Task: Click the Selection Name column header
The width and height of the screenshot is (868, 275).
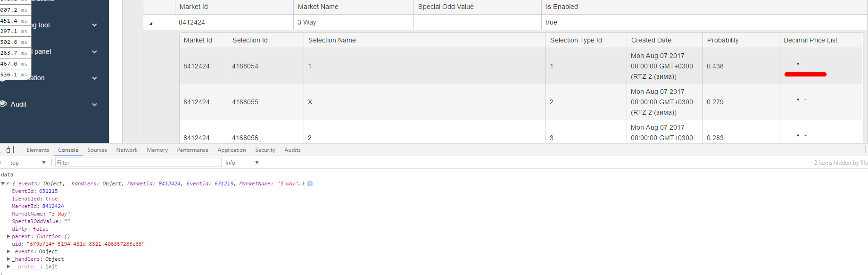Action: [332, 40]
